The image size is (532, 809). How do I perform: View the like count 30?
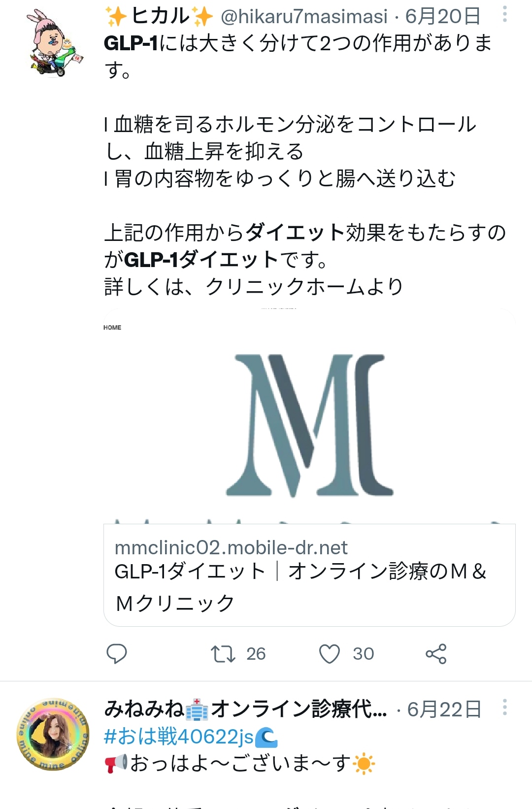364,654
